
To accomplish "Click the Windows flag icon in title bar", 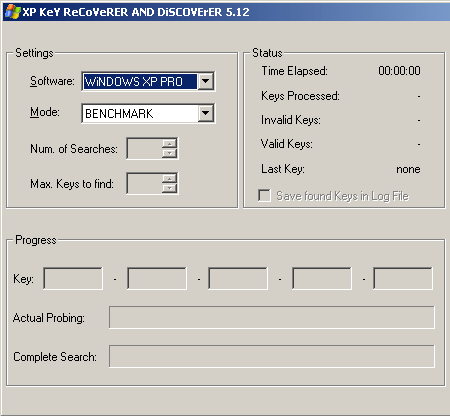I will coord(13,12).
